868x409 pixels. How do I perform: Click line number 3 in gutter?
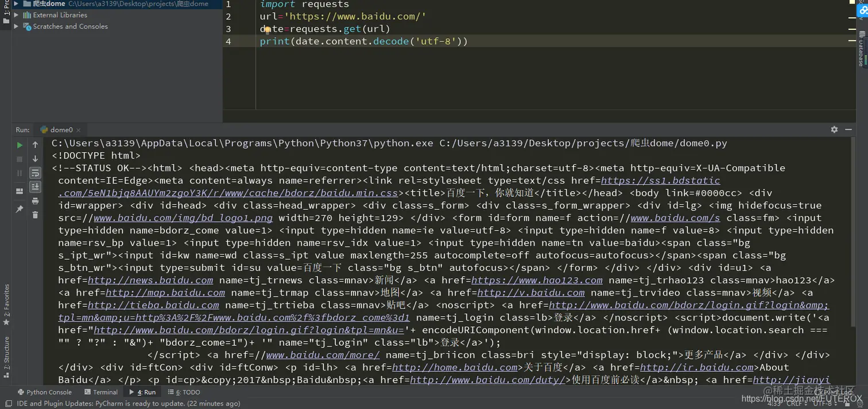pos(228,29)
